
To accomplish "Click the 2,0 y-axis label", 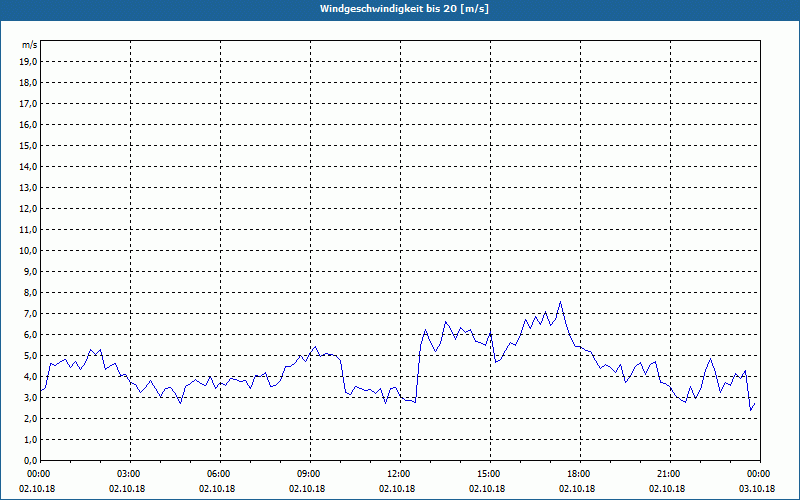I will click(x=30, y=418).
